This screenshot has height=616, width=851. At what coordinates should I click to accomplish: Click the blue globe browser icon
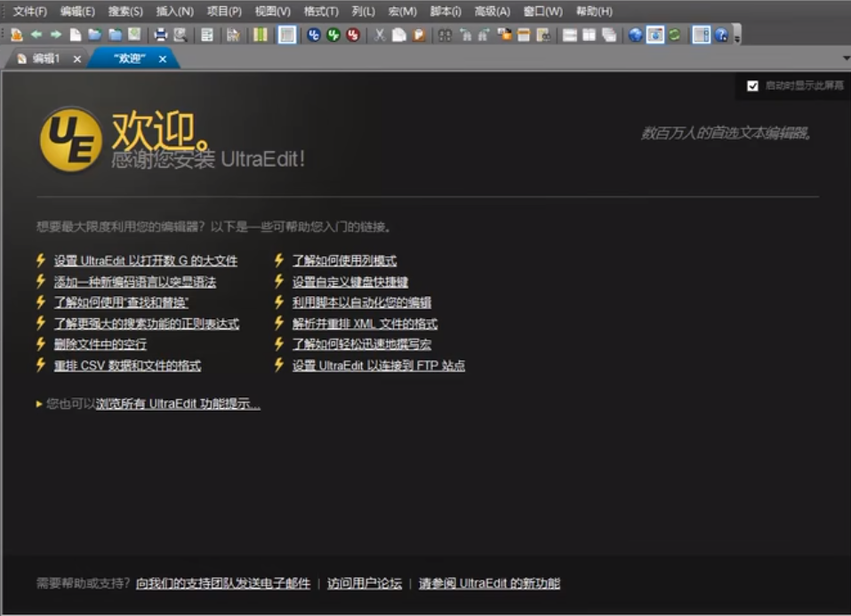636,35
